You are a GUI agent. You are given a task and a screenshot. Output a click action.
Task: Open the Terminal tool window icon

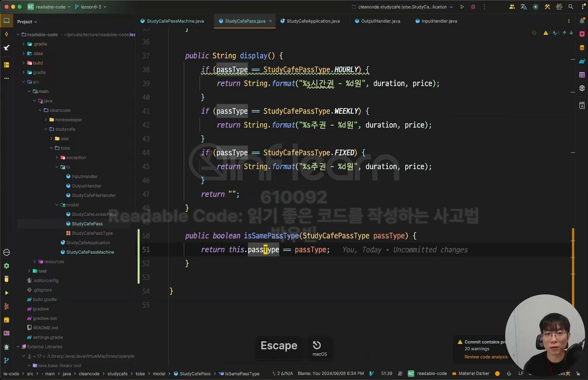pyautogui.click(x=6, y=333)
